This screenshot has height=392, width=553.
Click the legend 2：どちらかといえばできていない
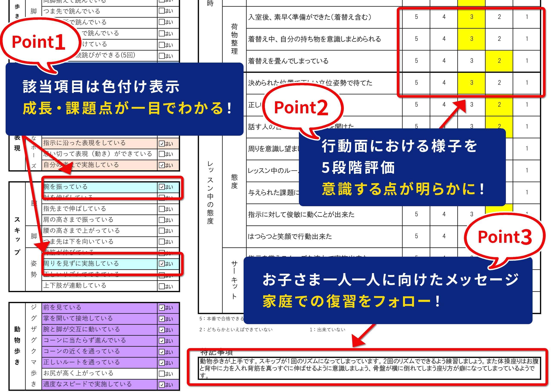click(236, 330)
